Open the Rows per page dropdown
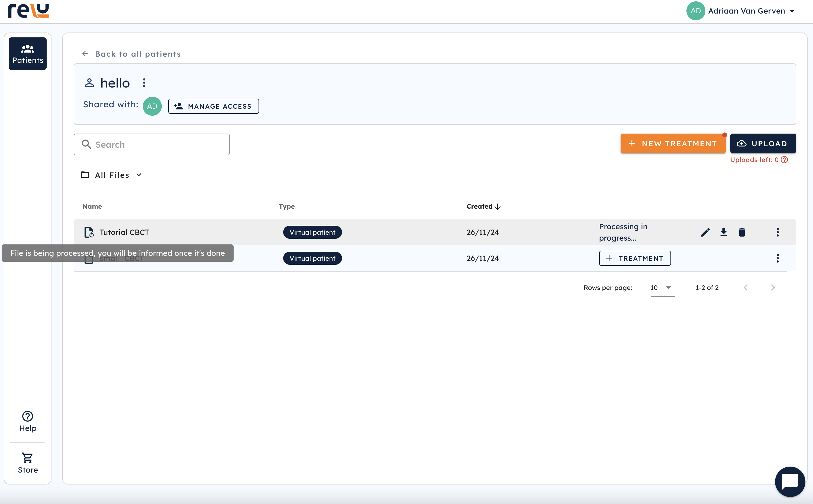 point(662,288)
